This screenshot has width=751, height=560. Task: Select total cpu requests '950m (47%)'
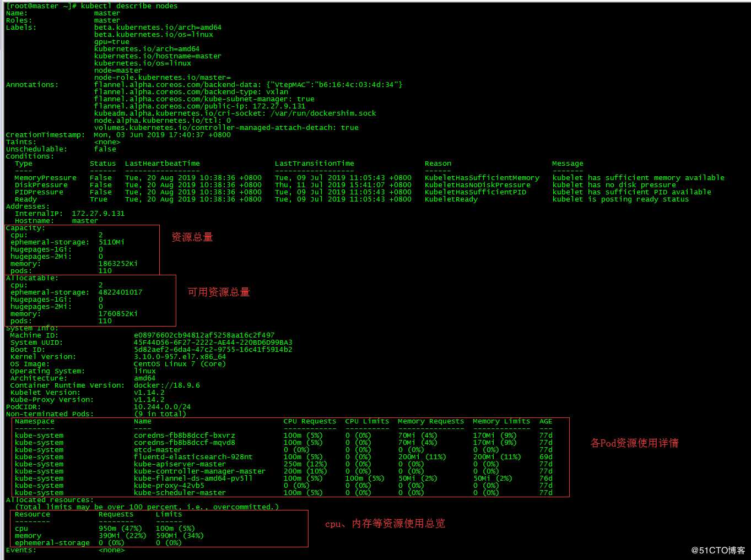click(x=120, y=529)
